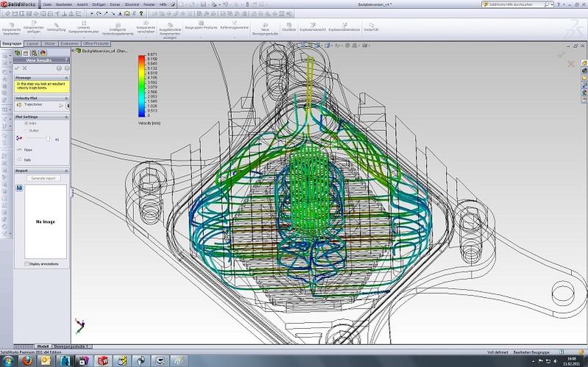Switch to the Skizze tab
Viewport: 588px width, 367px height.
(x=49, y=44)
